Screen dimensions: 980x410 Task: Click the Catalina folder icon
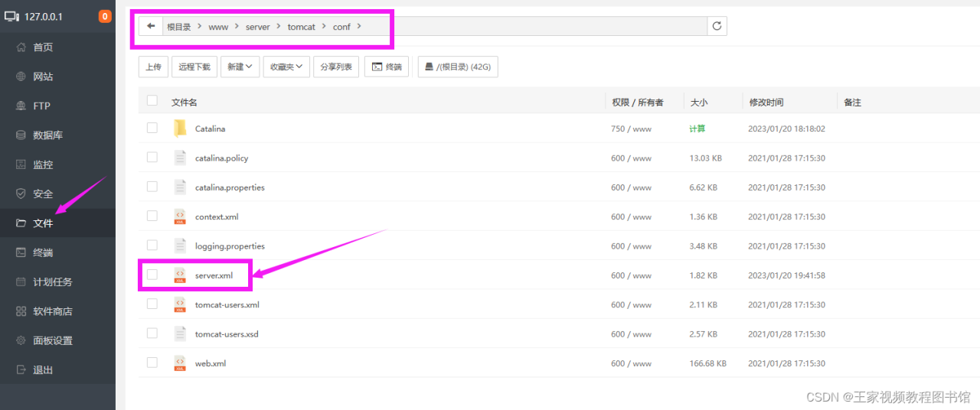(x=180, y=129)
